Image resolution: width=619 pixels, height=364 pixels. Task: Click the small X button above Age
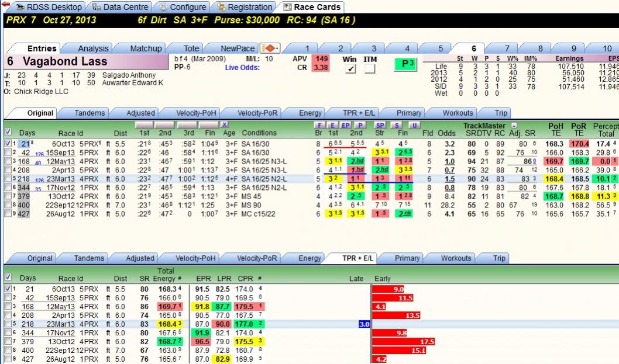tap(224, 124)
